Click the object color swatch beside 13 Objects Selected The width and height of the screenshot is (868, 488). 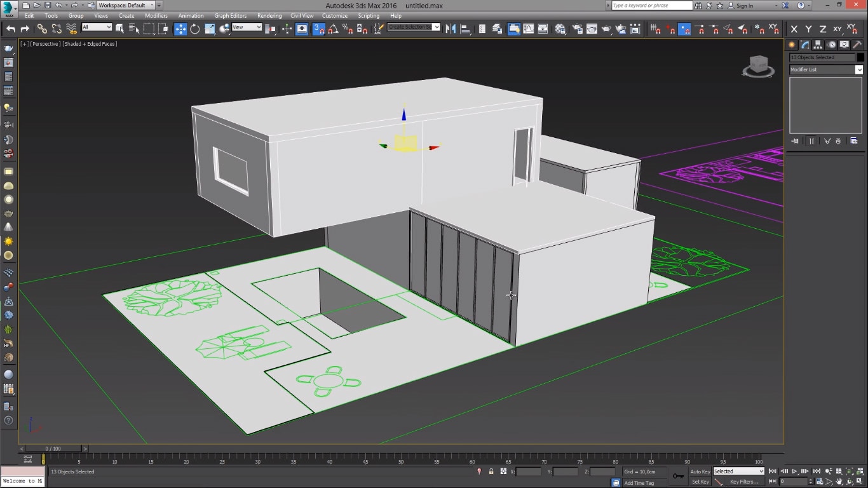pos(860,57)
